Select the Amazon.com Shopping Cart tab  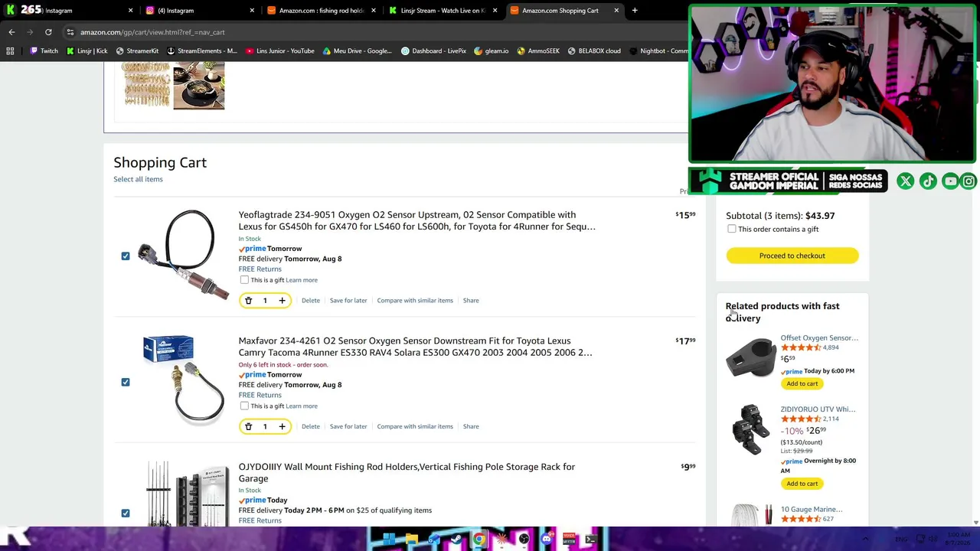click(564, 11)
